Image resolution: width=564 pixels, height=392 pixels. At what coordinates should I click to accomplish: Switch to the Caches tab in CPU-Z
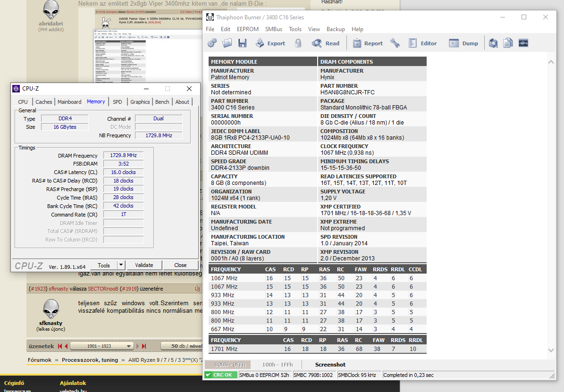(x=43, y=102)
